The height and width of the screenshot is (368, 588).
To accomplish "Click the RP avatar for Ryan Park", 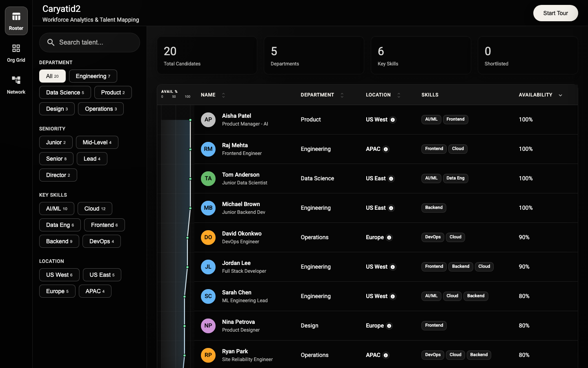I will [x=208, y=355].
